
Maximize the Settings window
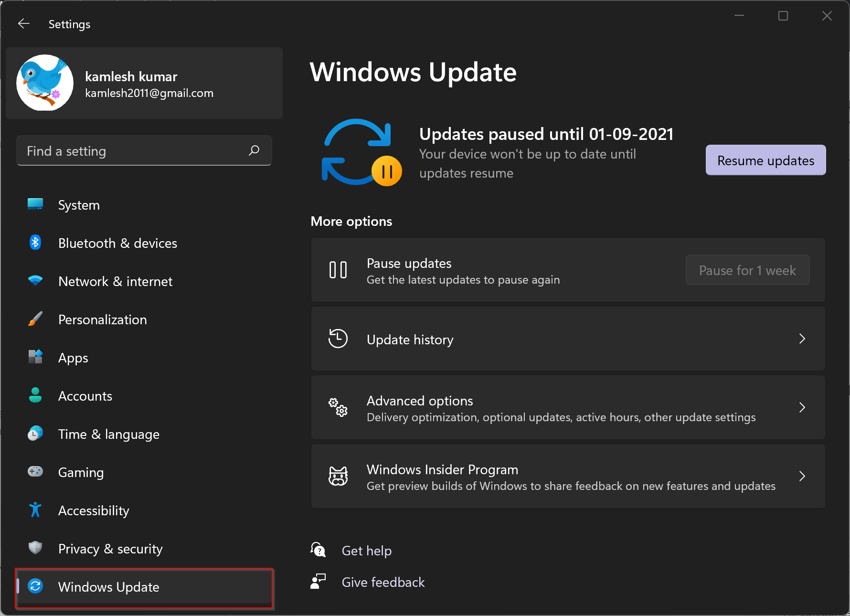(783, 16)
